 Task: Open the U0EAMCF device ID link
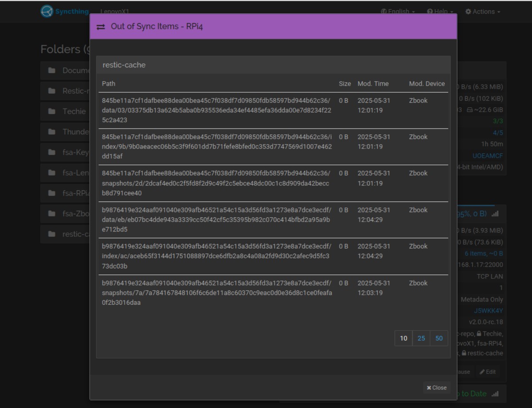point(488,156)
